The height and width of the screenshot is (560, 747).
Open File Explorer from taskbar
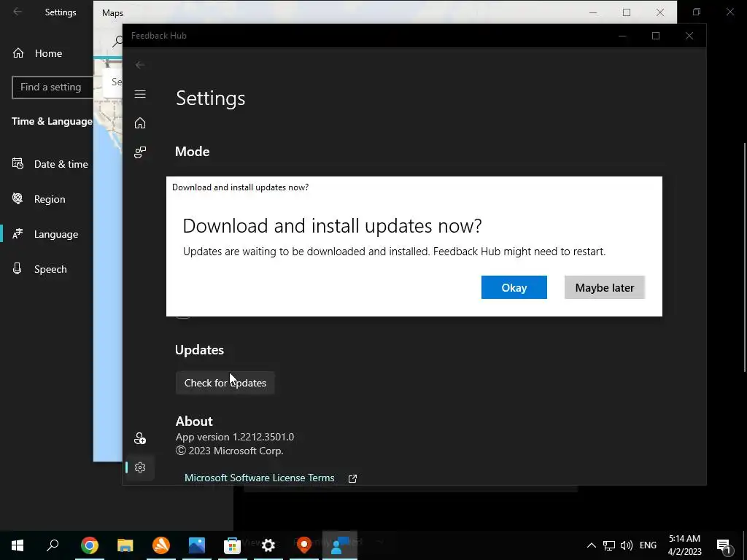pos(125,545)
